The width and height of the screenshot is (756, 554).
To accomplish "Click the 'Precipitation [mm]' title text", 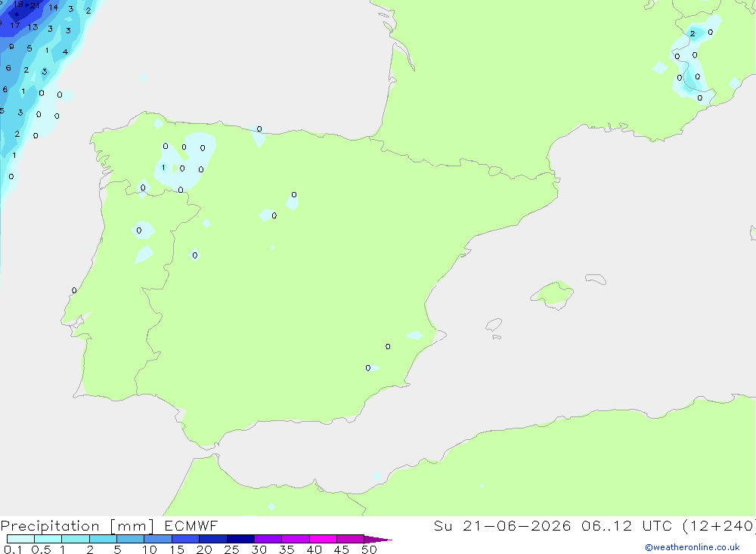I will [x=77, y=526].
